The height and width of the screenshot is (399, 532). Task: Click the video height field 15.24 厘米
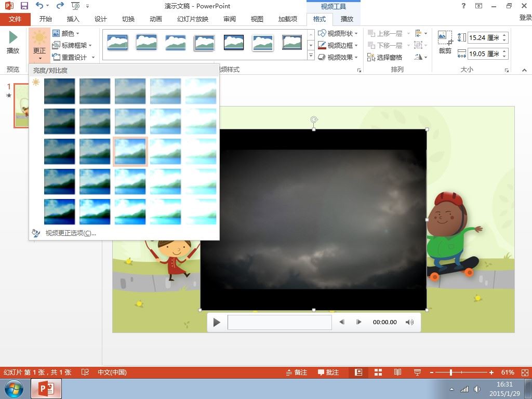pos(484,37)
